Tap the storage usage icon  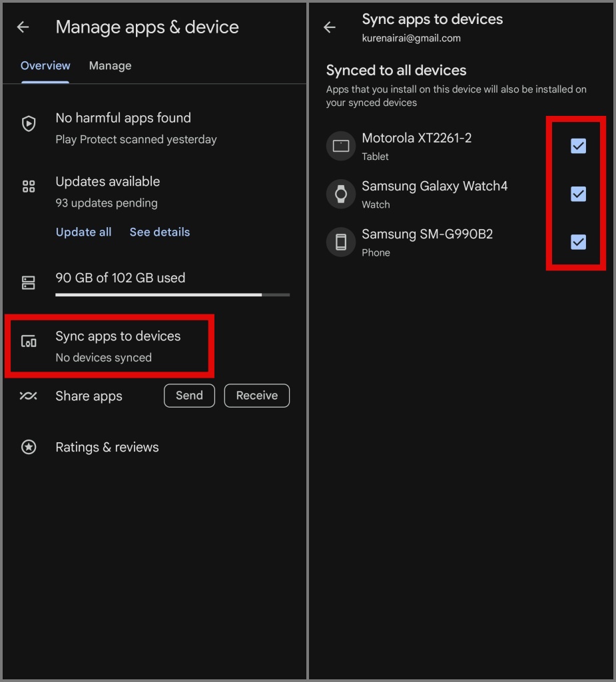(29, 282)
